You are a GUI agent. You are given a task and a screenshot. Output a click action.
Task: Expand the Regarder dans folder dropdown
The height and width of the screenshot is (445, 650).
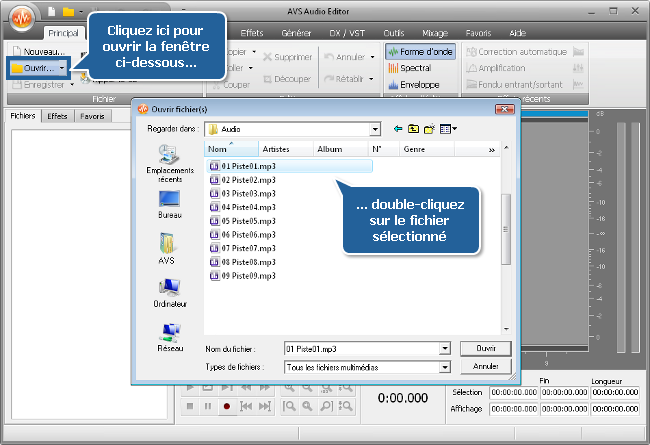tap(375, 129)
